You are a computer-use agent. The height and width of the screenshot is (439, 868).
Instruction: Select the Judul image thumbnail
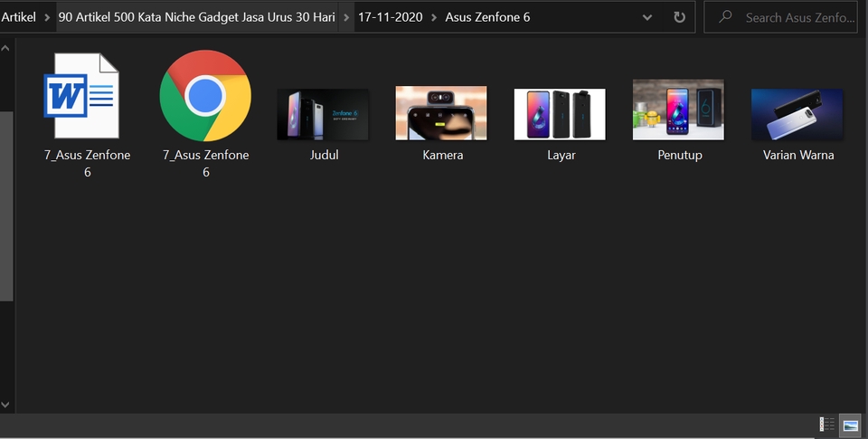(x=324, y=114)
